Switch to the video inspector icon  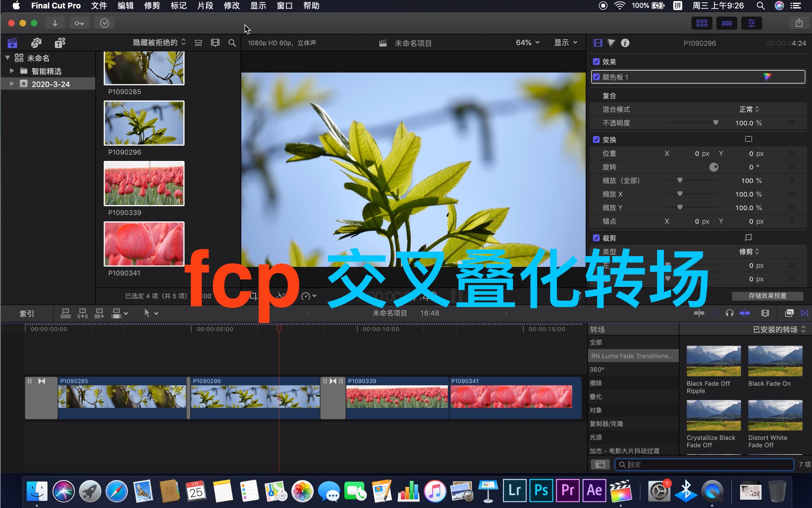pyautogui.click(x=598, y=43)
